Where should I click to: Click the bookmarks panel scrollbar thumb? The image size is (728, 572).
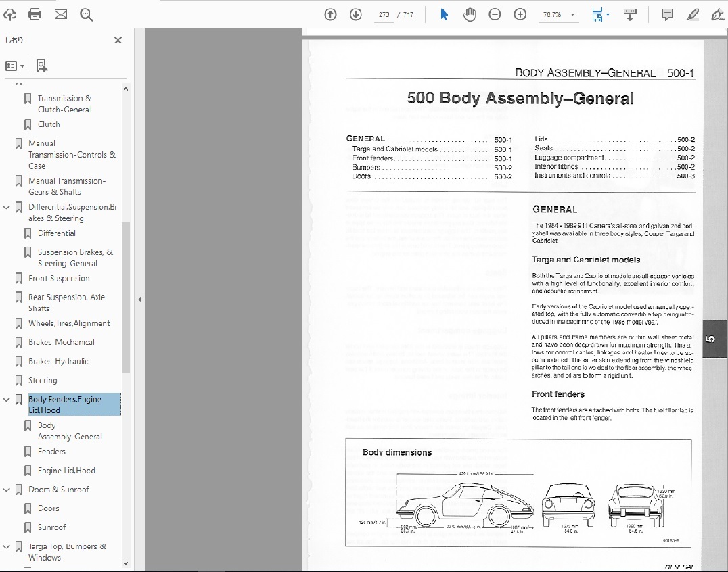(126, 297)
